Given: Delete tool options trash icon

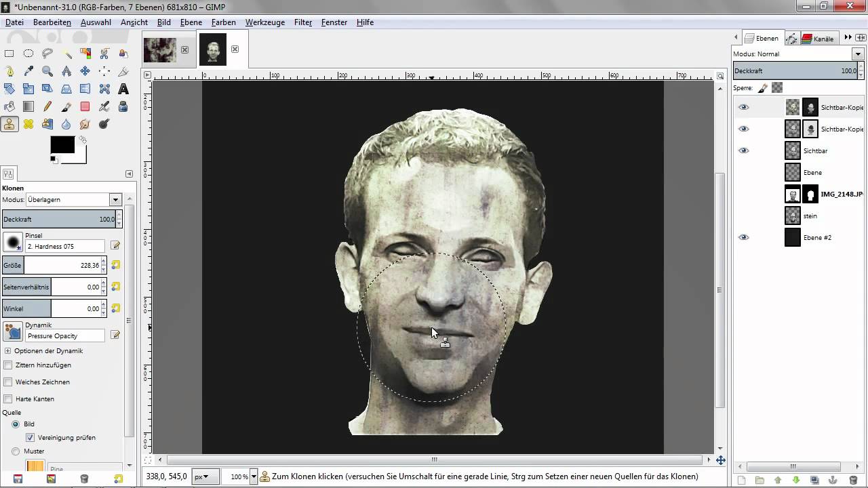Looking at the screenshot, I should click(x=84, y=479).
